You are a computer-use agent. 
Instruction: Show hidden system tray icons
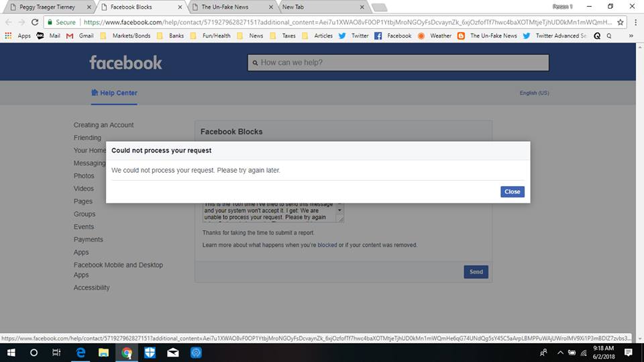[559, 353]
